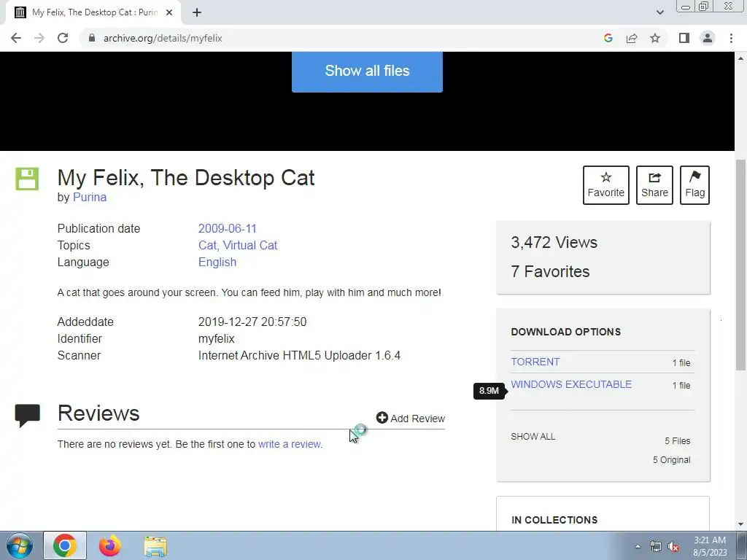Image resolution: width=747 pixels, height=560 pixels.
Task: Open the write a review link
Action: click(x=290, y=444)
